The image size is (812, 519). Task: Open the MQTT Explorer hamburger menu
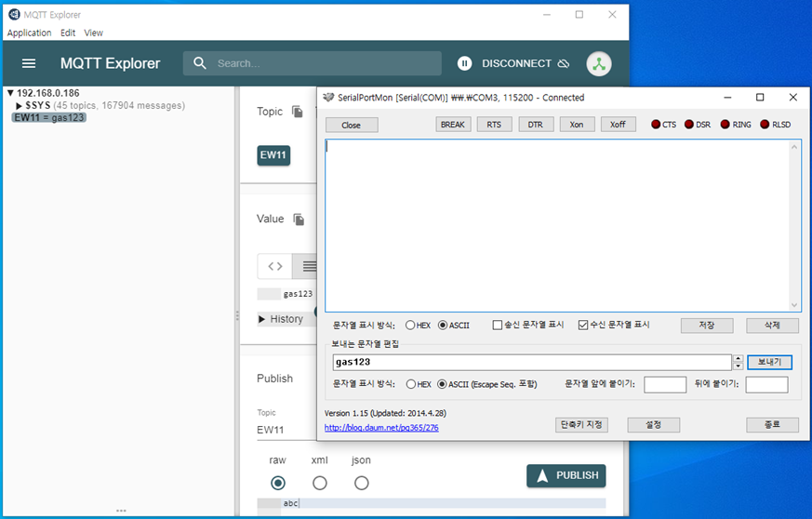(x=29, y=63)
